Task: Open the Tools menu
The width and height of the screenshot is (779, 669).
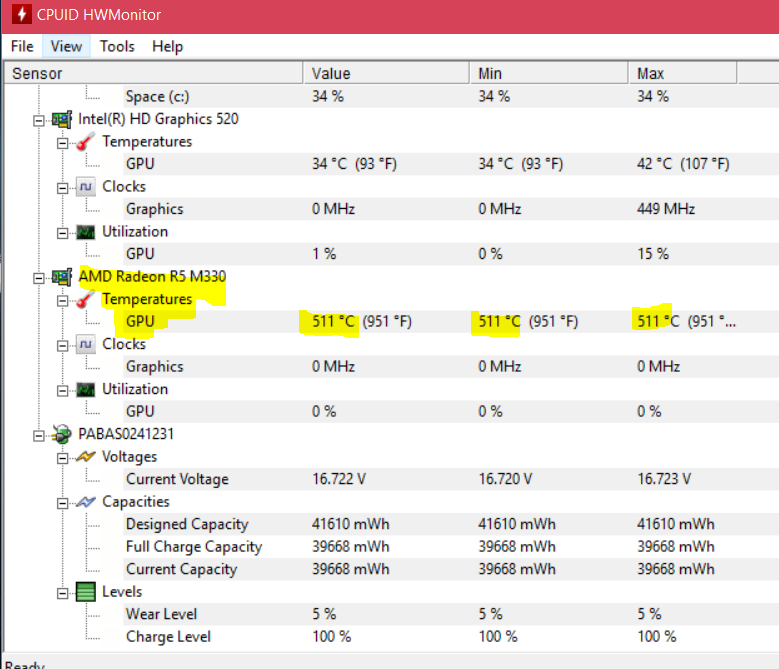Action: coord(117,46)
